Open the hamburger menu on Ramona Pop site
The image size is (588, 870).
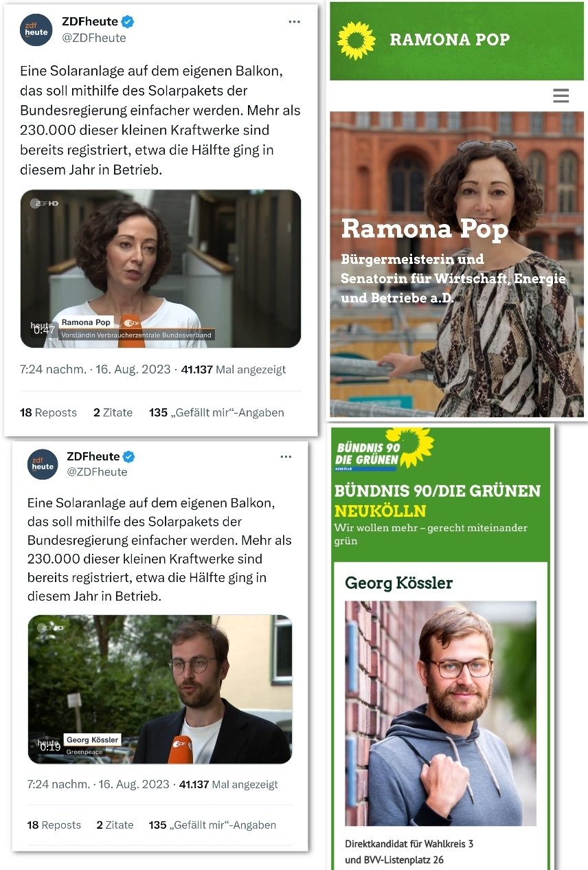tap(561, 96)
